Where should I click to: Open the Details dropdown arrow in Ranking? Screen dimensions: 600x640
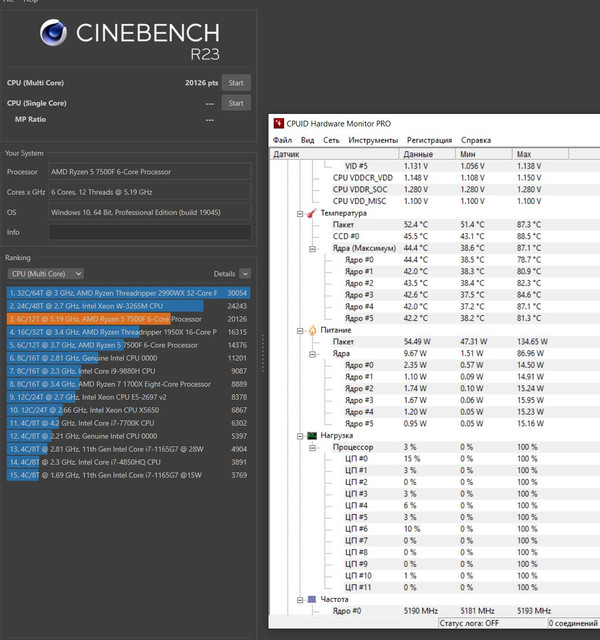pos(245,273)
